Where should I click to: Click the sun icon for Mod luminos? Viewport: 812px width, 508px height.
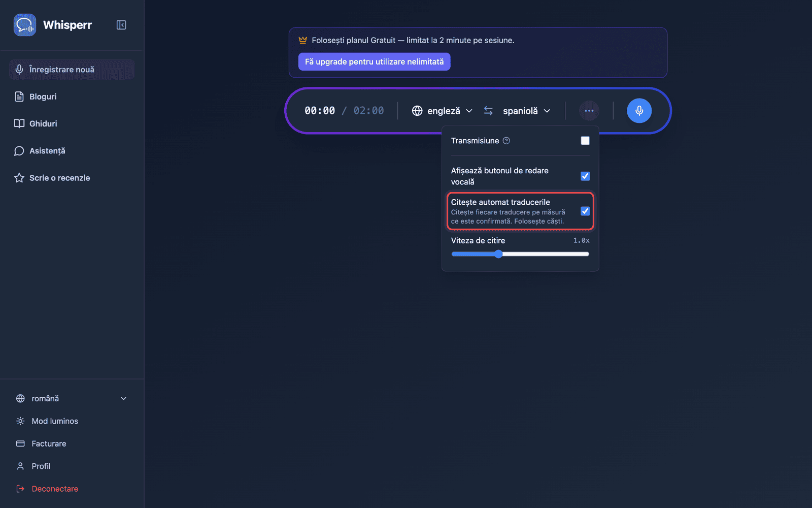click(20, 421)
